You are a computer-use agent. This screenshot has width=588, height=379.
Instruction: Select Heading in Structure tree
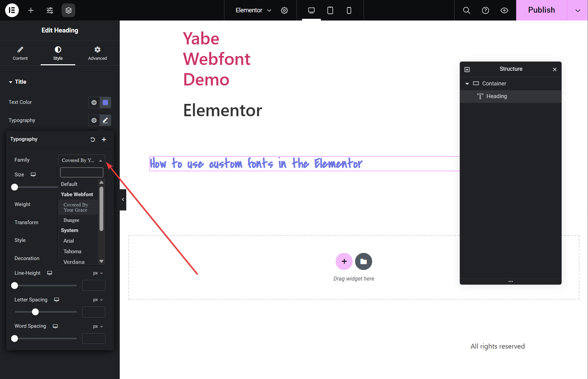click(511, 96)
